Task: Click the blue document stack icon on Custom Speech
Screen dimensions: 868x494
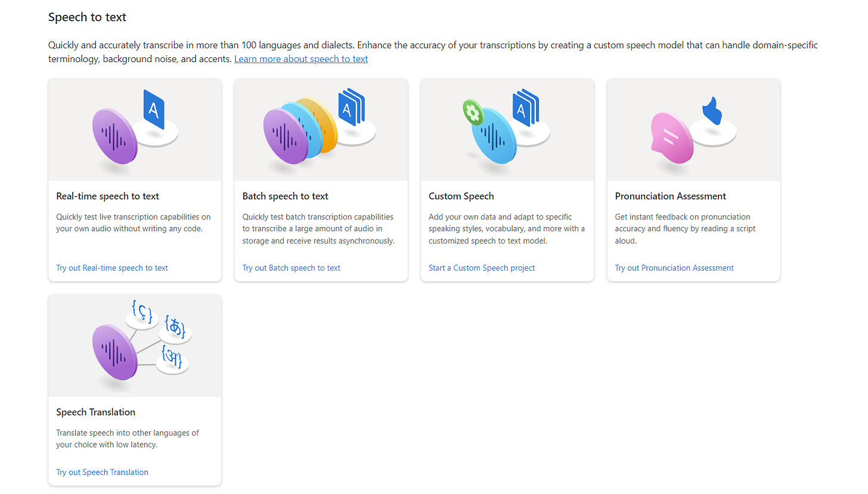Action: (x=527, y=109)
